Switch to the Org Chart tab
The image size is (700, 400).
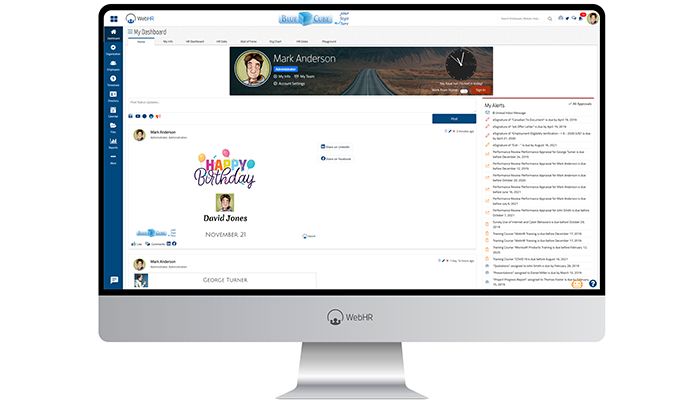pyautogui.click(x=275, y=42)
